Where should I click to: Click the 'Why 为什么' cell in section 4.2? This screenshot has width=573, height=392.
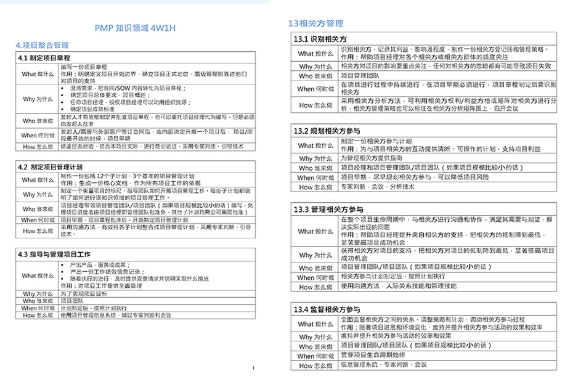pos(38,194)
